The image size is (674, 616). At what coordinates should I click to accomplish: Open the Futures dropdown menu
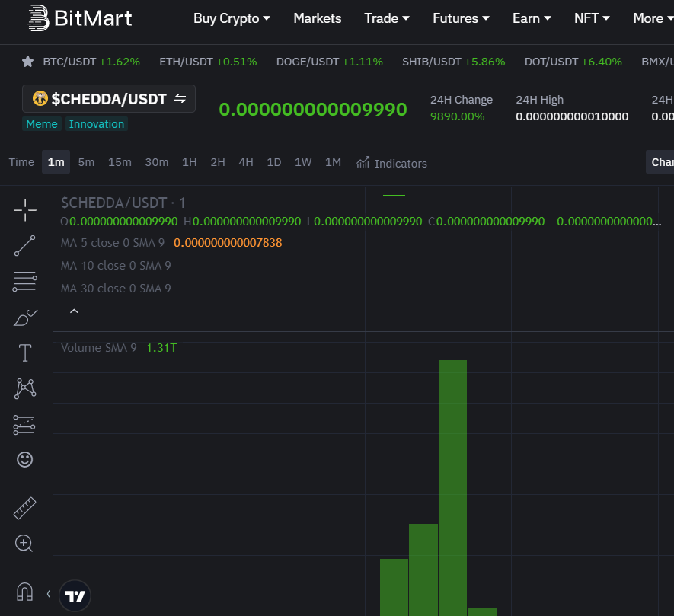coord(461,18)
